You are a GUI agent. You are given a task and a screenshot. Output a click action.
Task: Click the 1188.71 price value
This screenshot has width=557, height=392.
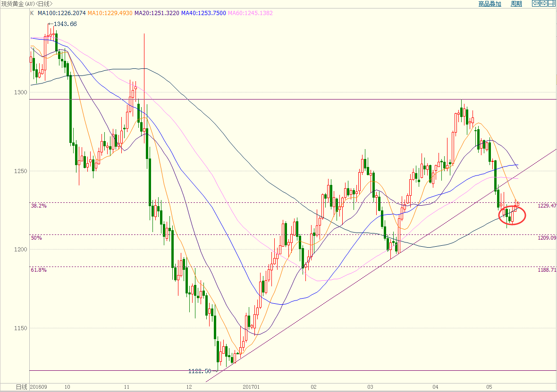click(x=547, y=270)
